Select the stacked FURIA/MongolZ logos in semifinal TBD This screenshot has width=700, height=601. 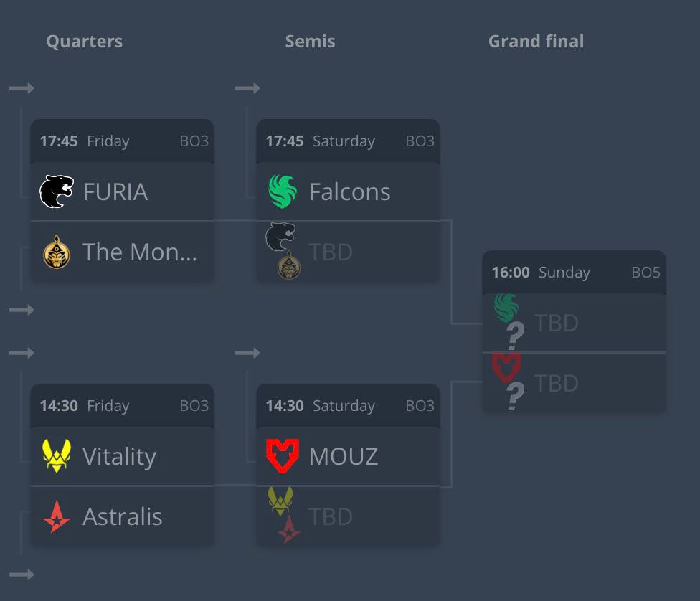tap(283, 252)
